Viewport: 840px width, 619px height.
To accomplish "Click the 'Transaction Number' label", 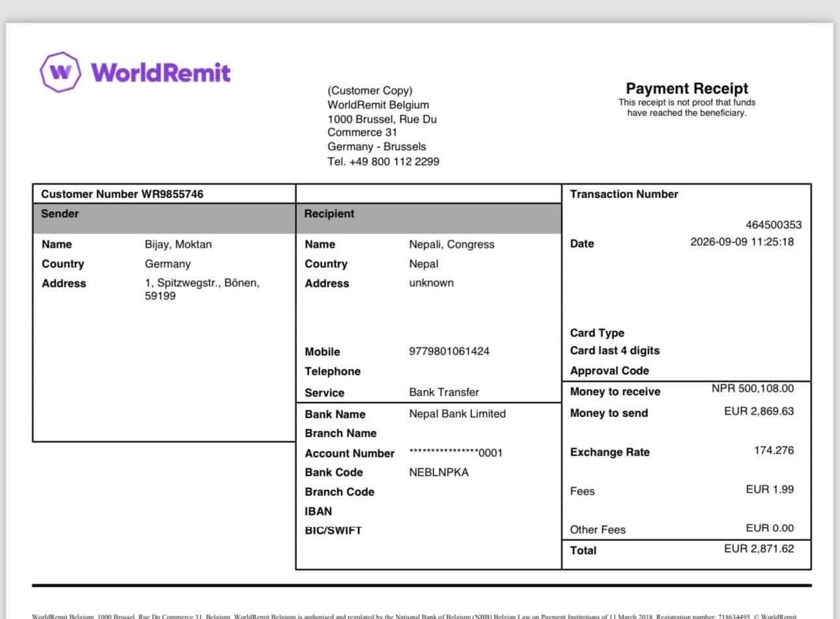I will click(x=624, y=194).
